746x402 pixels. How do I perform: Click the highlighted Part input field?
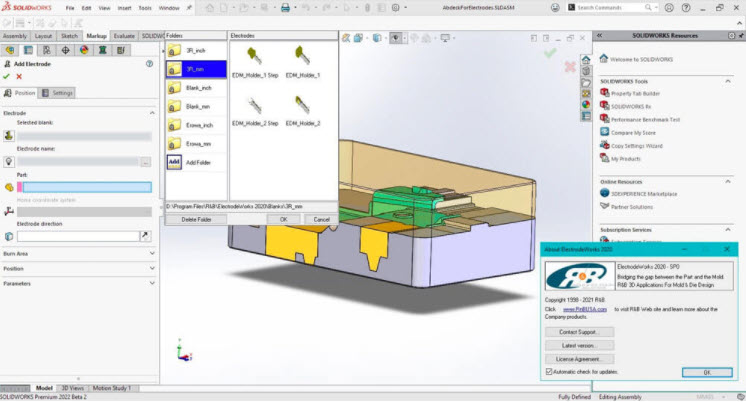coord(84,186)
